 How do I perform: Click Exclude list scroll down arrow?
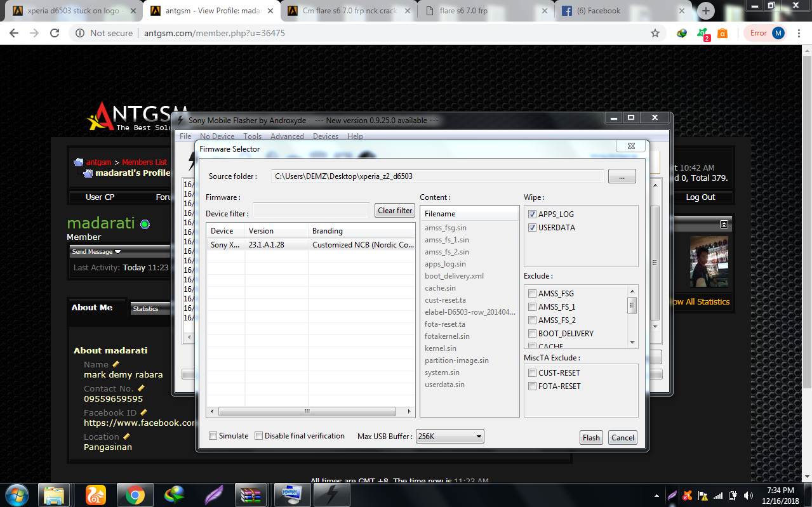coord(632,343)
